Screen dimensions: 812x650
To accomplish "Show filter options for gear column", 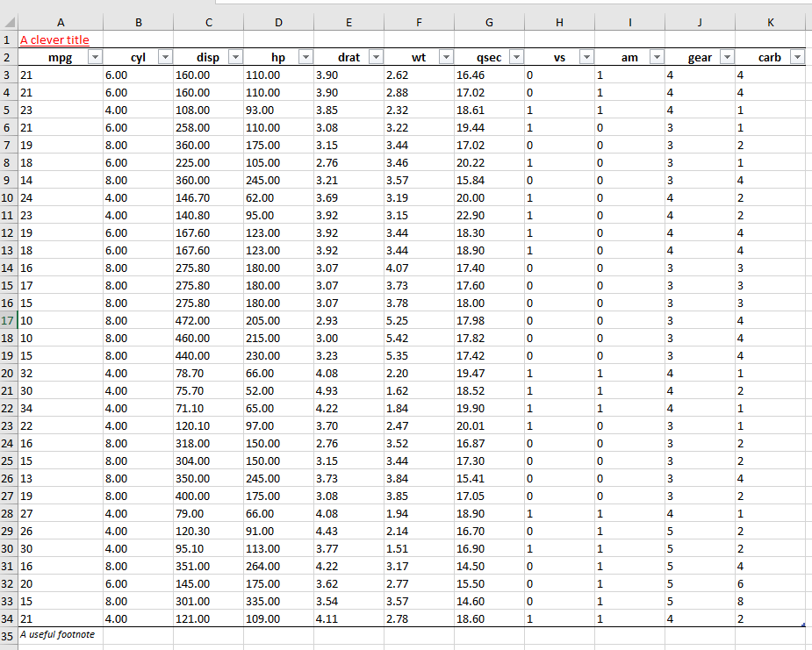I will [x=727, y=57].
